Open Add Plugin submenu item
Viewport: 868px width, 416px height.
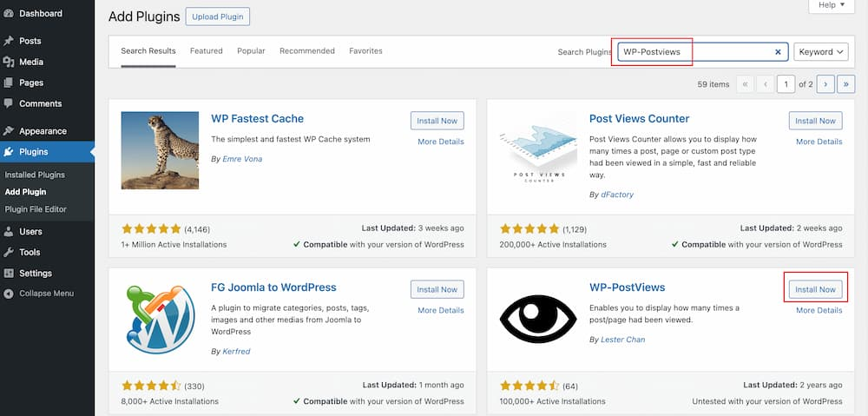[x=25, y=192]
